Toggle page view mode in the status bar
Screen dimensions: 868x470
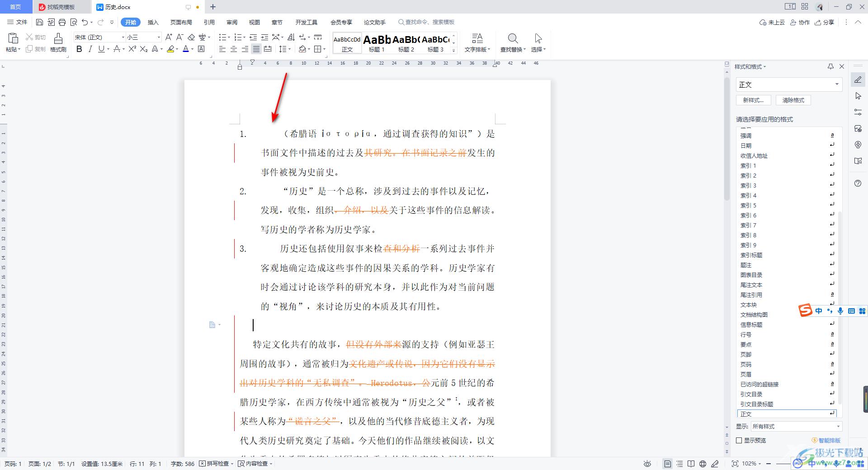(667, 464)
